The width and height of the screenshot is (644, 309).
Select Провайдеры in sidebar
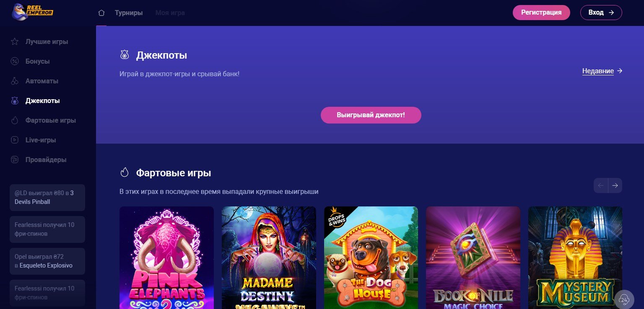tap(46, 160)
